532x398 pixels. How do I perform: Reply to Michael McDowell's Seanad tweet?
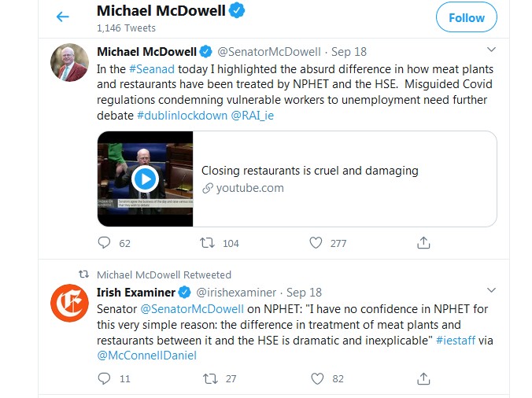click(x=104, y=243)
